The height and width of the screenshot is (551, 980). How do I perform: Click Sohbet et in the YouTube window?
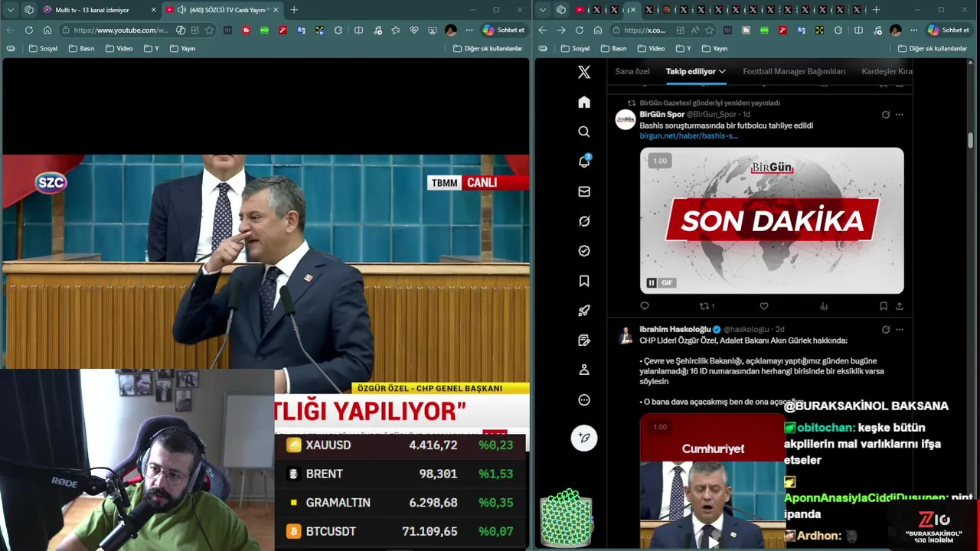[503, 30]
